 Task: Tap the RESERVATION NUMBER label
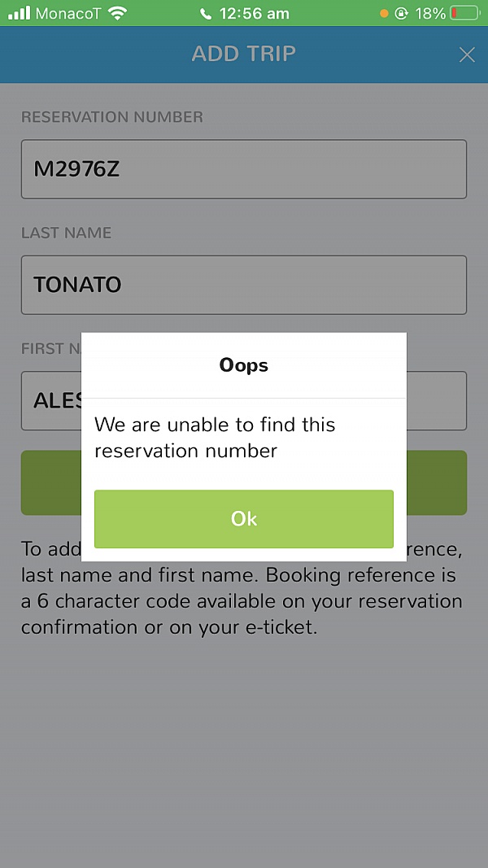pyautogui.click(x=112, y=117)
